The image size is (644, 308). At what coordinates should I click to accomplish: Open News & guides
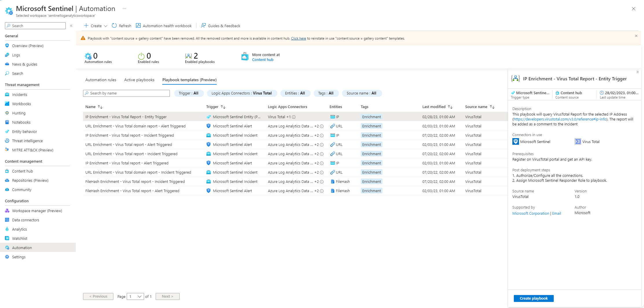tap(25, 64)
